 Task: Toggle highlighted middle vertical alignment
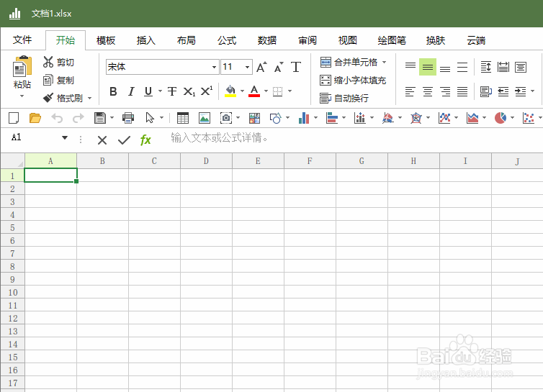pos(428,67)
